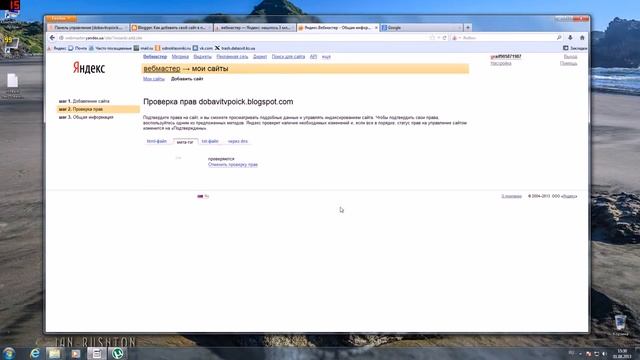Open the Закладки bookmarks button

(575, 48)
